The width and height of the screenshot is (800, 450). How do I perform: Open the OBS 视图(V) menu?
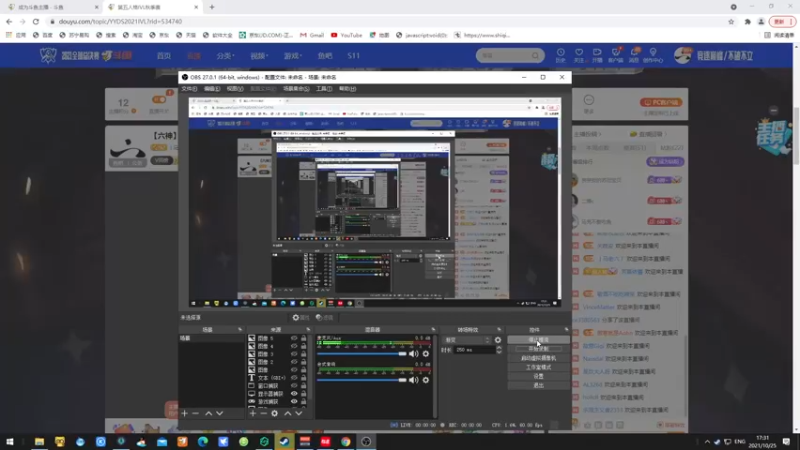[235, 89]
